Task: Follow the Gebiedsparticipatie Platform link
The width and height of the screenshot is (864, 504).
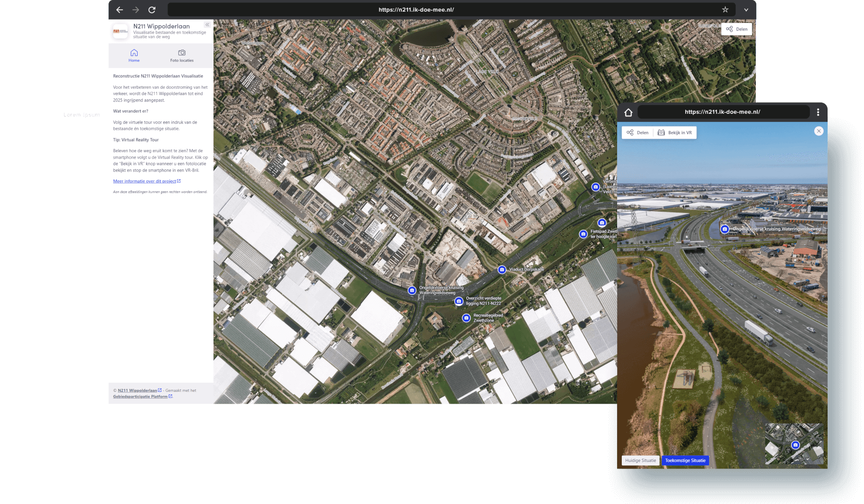Action: pos(140,397)
